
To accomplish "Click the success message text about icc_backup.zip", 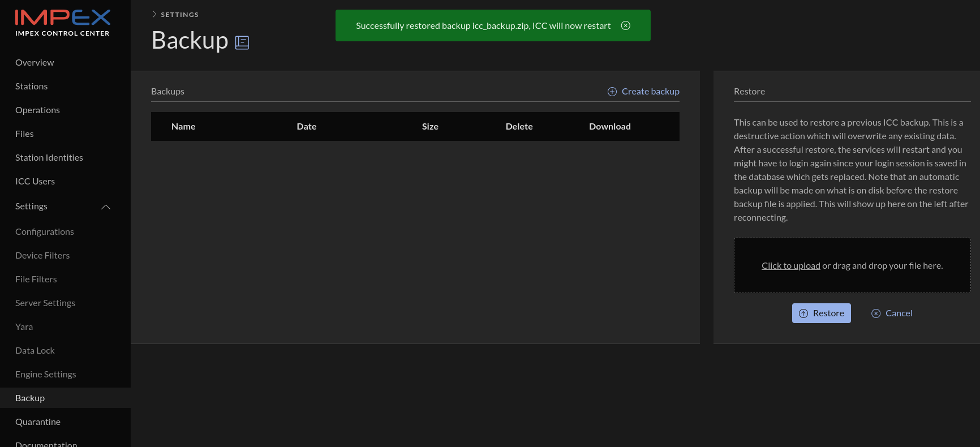I will pos(483,25).
